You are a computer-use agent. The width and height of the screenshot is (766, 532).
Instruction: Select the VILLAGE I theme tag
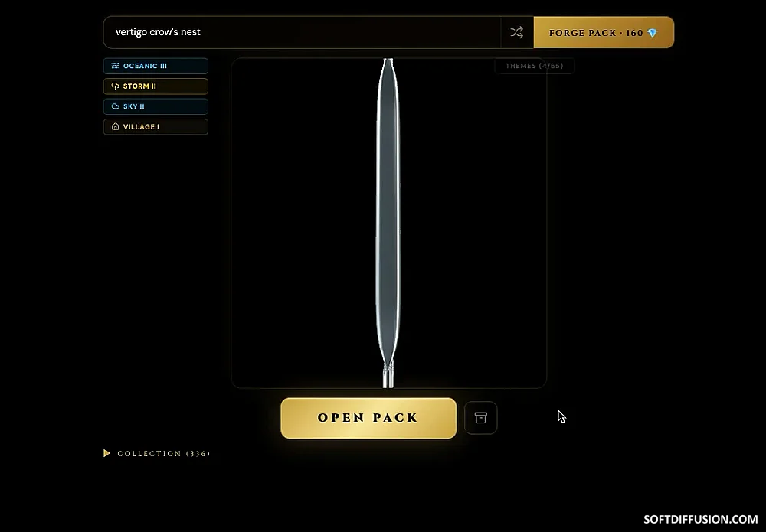155,127
